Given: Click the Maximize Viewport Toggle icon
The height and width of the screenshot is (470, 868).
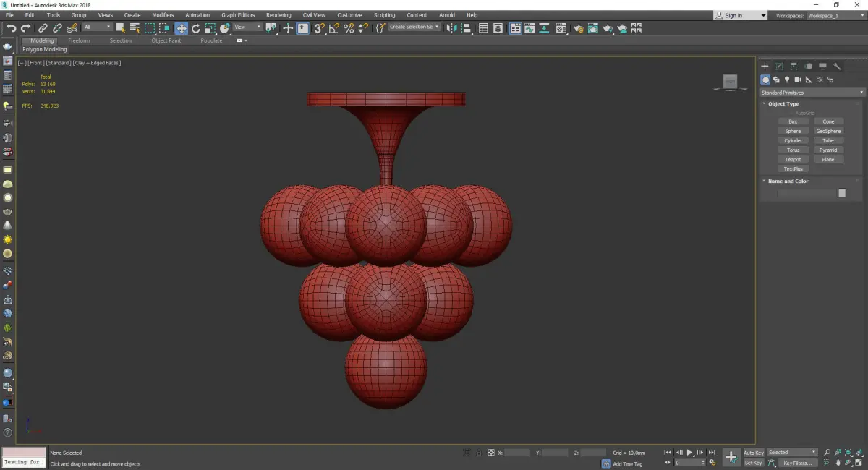Looking at the screenshot, I should tap(859, 463).
